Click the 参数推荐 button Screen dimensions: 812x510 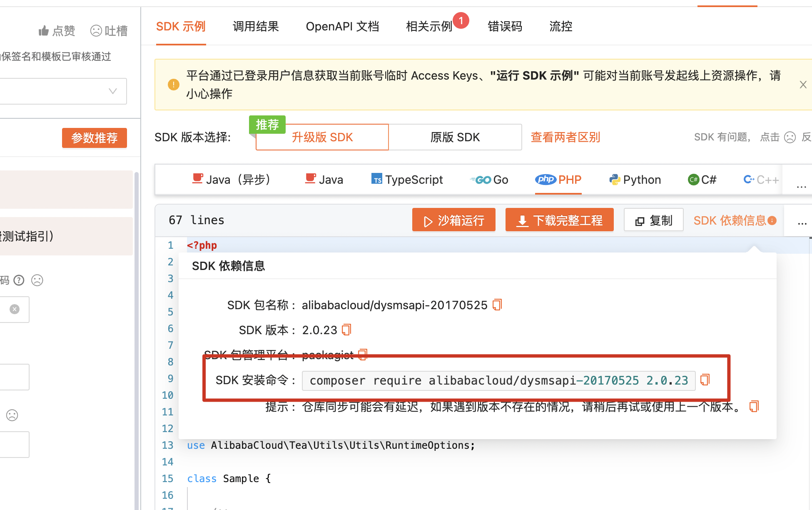(94, 138)
